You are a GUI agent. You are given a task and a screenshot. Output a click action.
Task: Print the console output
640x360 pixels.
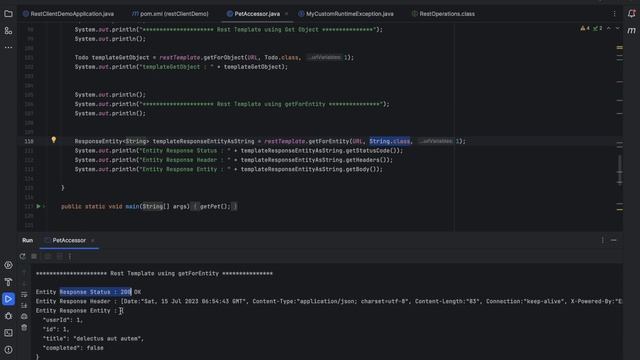(x=24, y=316)
